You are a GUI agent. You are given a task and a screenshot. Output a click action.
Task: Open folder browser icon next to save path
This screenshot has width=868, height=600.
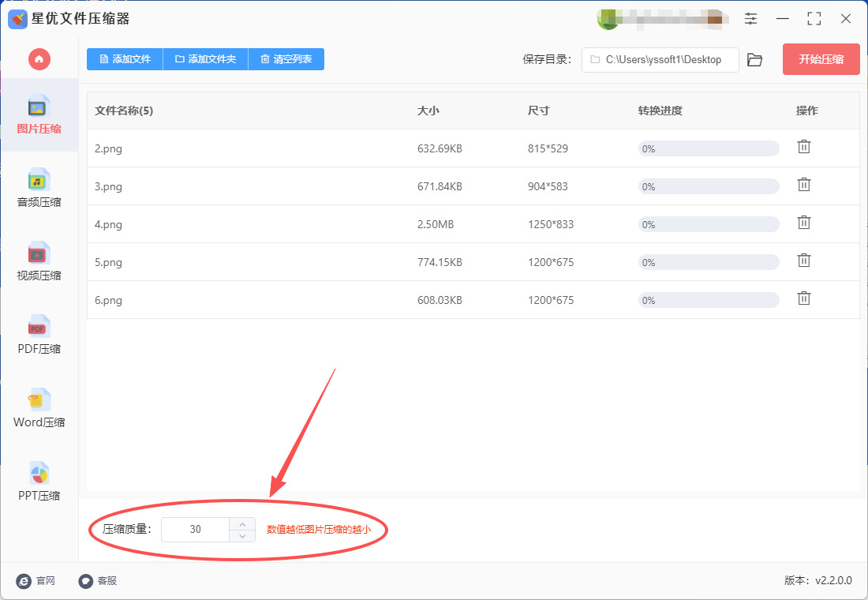click(754, 60)
